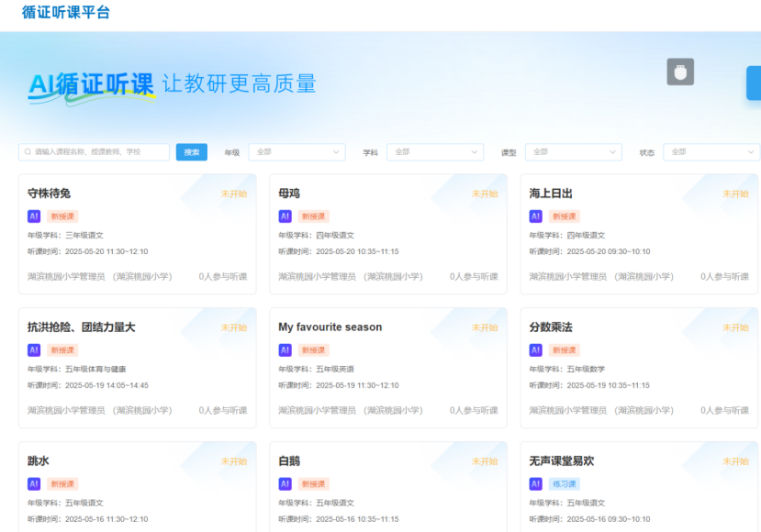Click 未开始 status on 海上日出 card
This screenshot has width=761, height=532.
point(736,194)
